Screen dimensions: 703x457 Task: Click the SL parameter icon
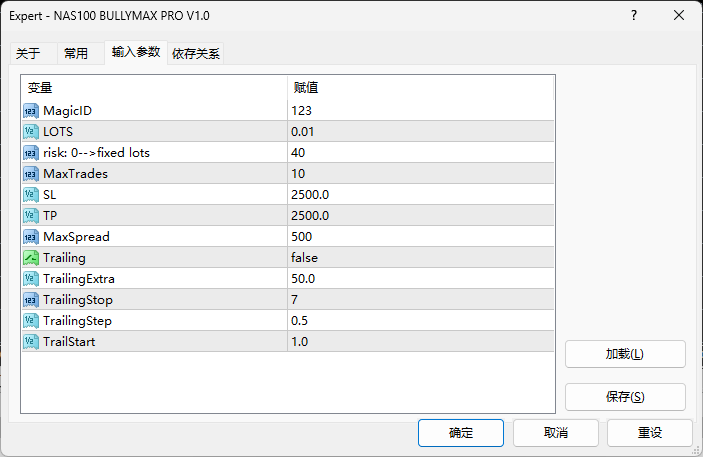(x=31, y=194)
